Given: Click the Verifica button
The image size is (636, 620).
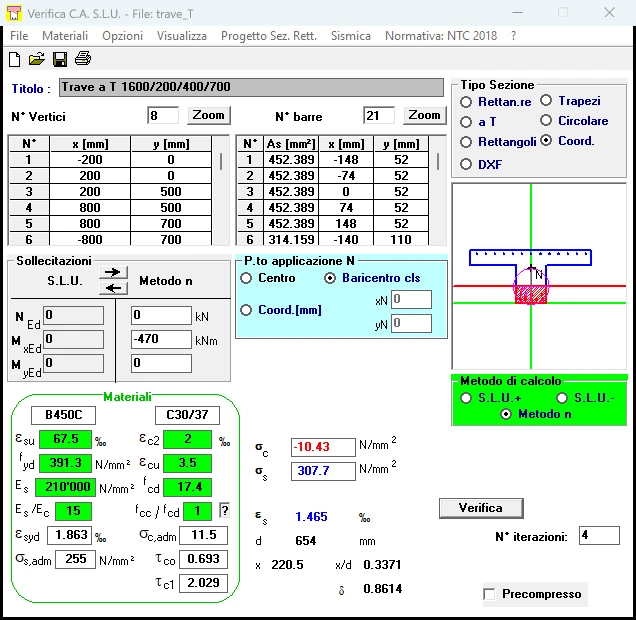Looking at the screenshot, I should [x=481, y=508].
